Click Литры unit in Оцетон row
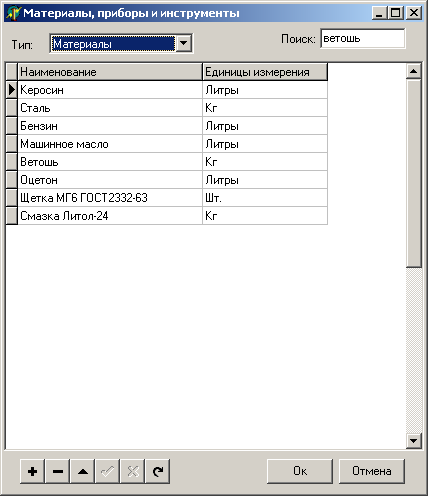This screenshot has width=428, height=496. pos(265,180)
